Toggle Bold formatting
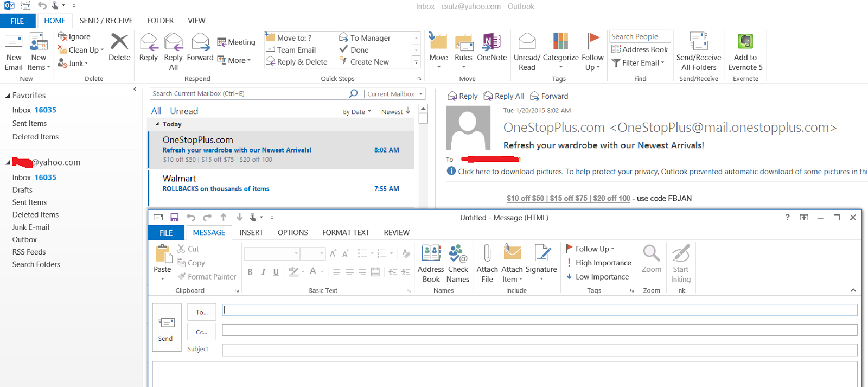Image resolution: width=868 pixels, height=387 pixels. tap(250, 272)
